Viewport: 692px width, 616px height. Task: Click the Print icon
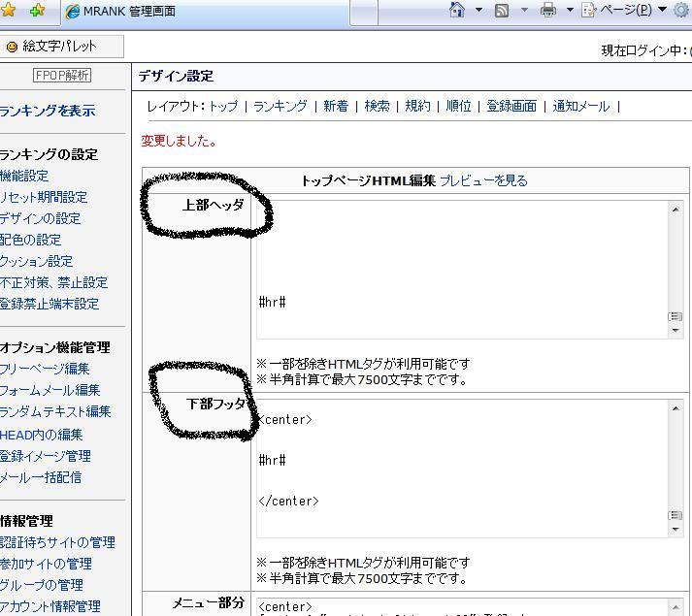pyautogui.click(x=548, y=10)
